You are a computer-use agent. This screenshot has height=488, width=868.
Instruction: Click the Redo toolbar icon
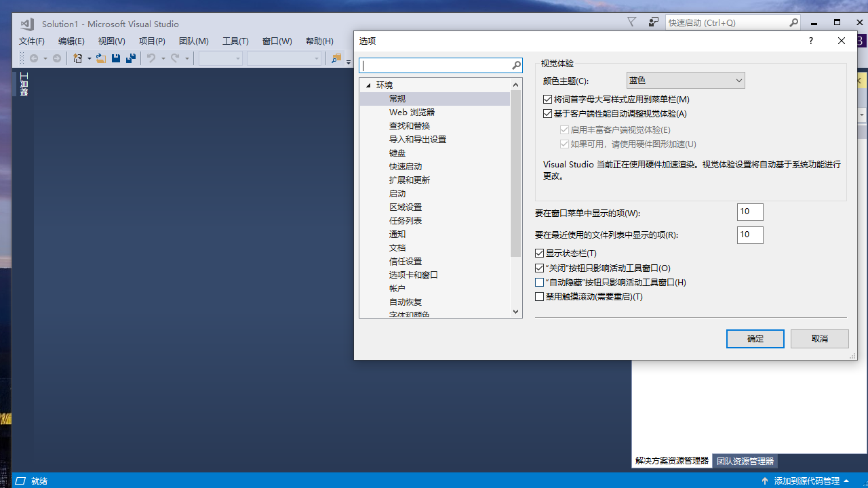pyautogui.click(x=174, y=58)
